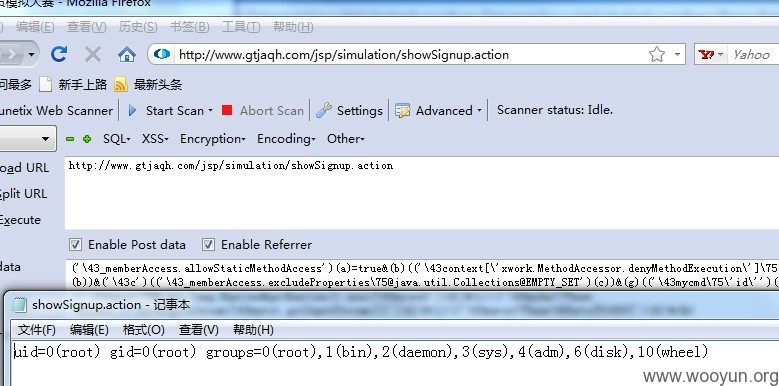Screen dimensions: 779x386
Task: Click the Scanner status: Idle text
Action: pos(555,110)
